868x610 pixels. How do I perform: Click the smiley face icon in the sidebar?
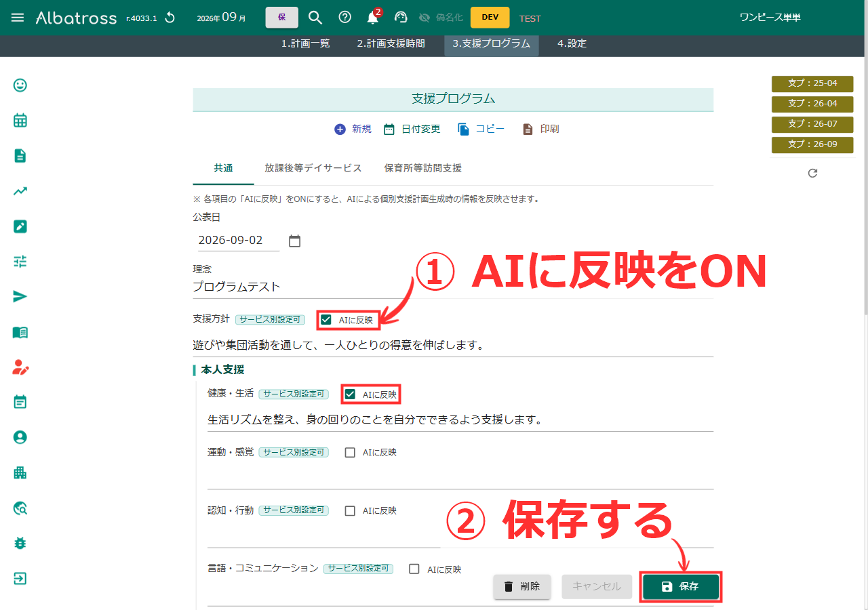[20, 85]
